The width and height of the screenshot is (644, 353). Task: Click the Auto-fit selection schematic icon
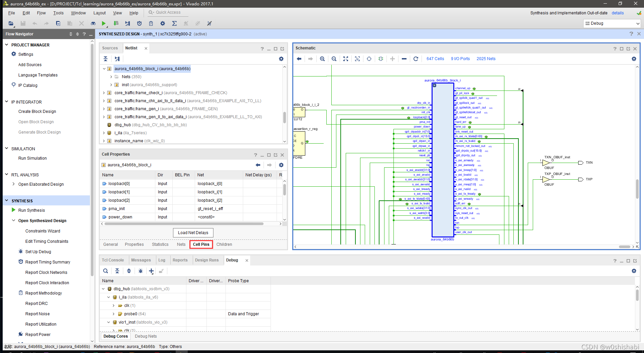coord(357,59)
